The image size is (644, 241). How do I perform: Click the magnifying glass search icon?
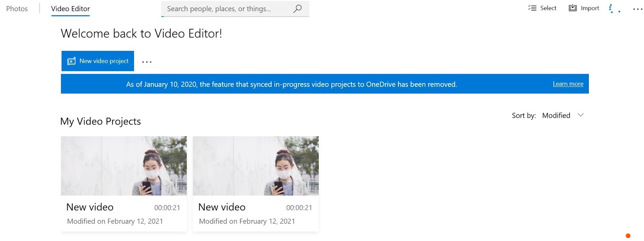pyautogui.click(x=297, y=8)
